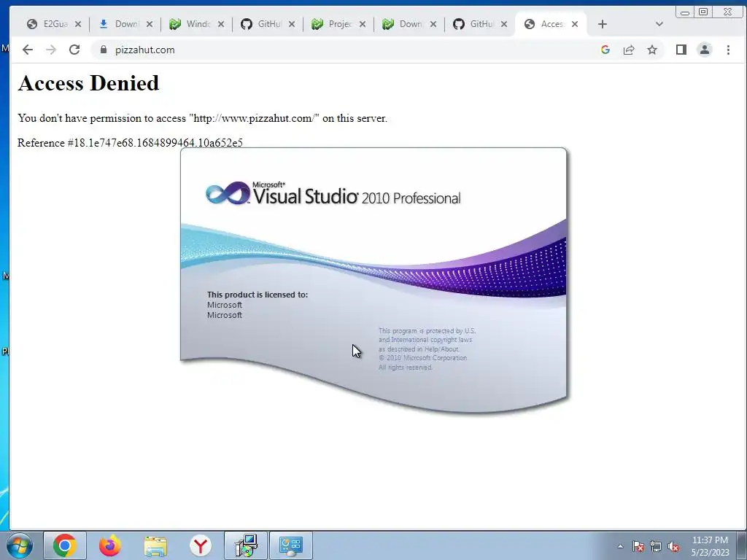Open the Google search icon in address bar
This screenshot has height=560, width=747.
(x=605, y=50)
